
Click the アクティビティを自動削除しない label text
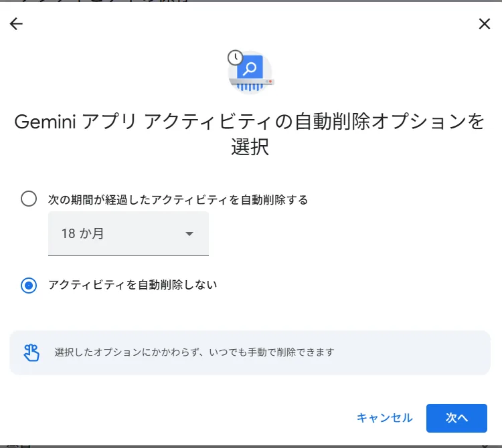[x=133, y=285]
